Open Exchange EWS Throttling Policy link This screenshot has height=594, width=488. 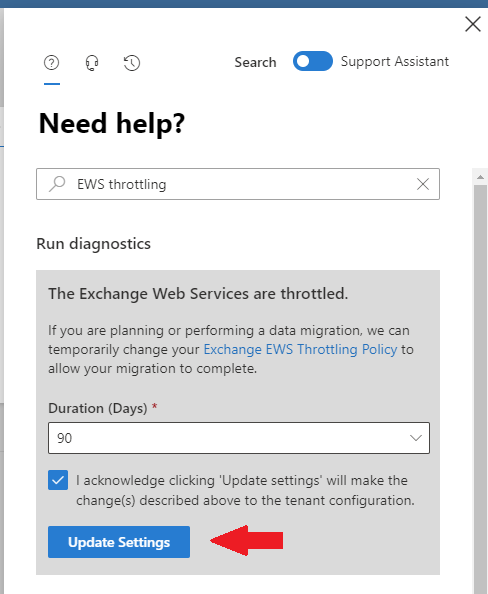tap(300, 349)
